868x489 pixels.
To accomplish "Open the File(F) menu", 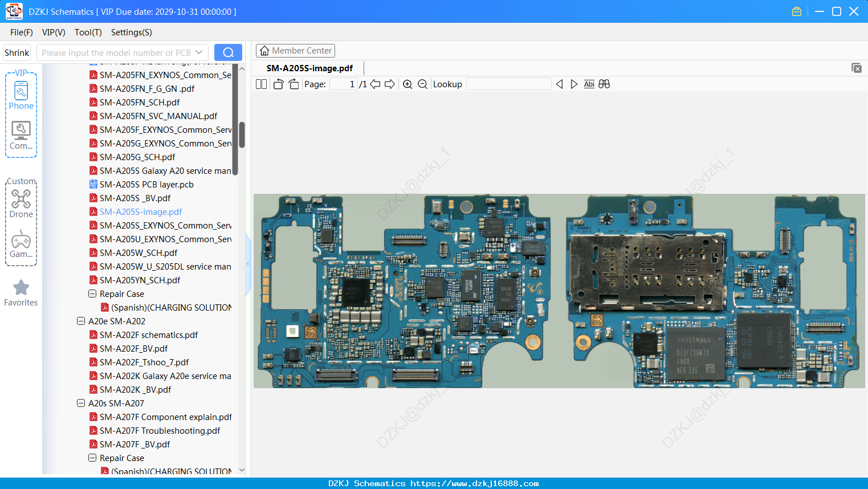I will pyautogui.click(x=22, y=32).
